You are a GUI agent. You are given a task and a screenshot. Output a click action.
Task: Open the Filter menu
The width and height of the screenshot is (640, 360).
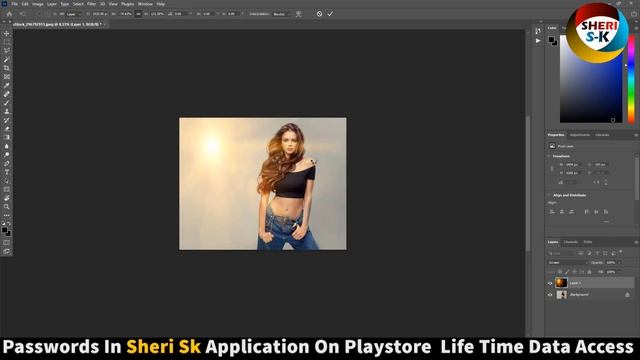91,4
